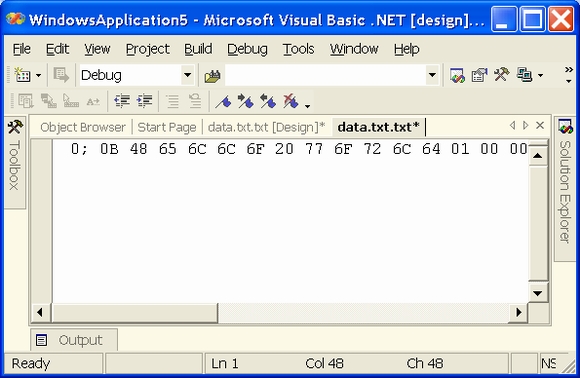Open the Properties Window toolbar icon
This screenshot has height=378, width=580.
479,75
